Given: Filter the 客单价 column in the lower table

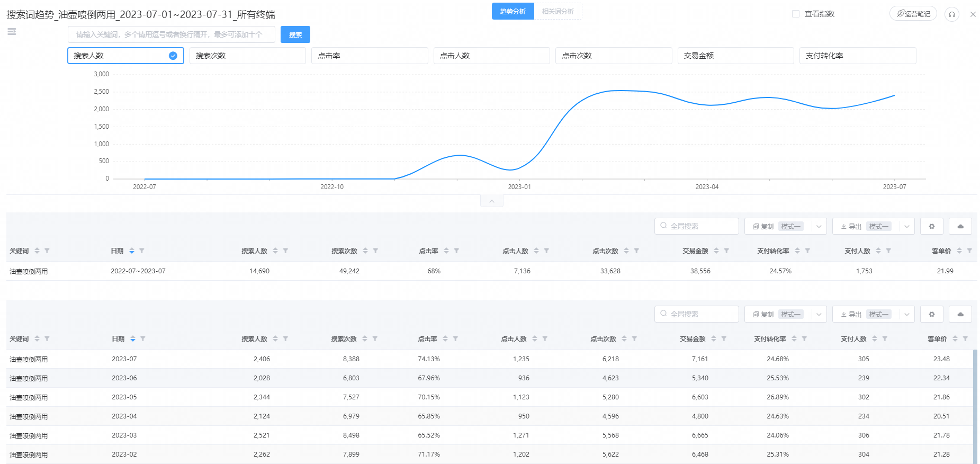Looking at the screenshot, I should point(965,338).
